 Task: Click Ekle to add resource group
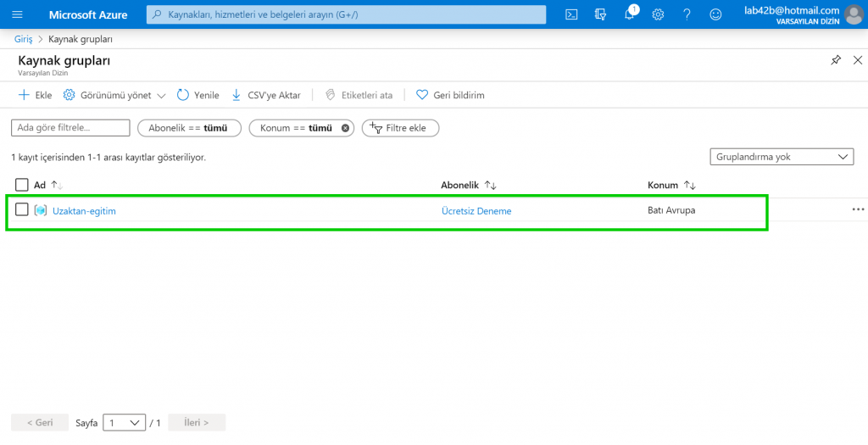pos(35,95)
